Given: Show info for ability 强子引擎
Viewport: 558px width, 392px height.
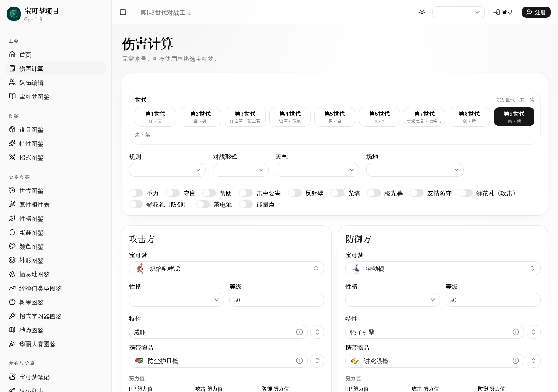Looking at the screenshot, I should [x=516, y=332].
